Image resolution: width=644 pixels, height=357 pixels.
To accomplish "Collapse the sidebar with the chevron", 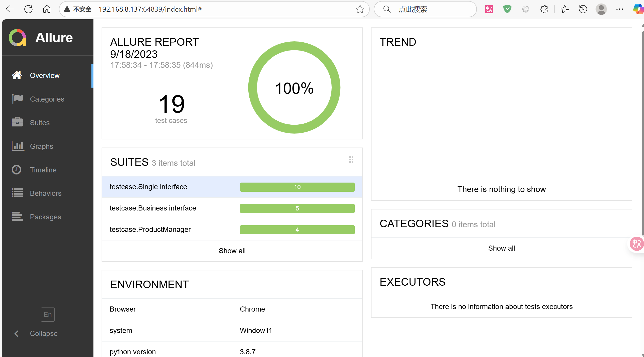I will pyautogui.click(x=17, y=333).
